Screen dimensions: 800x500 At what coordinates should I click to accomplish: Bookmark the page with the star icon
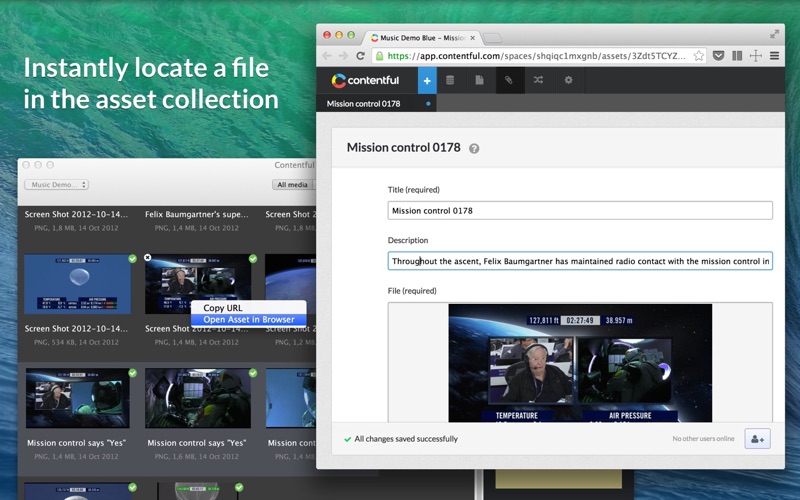(698, 56)
